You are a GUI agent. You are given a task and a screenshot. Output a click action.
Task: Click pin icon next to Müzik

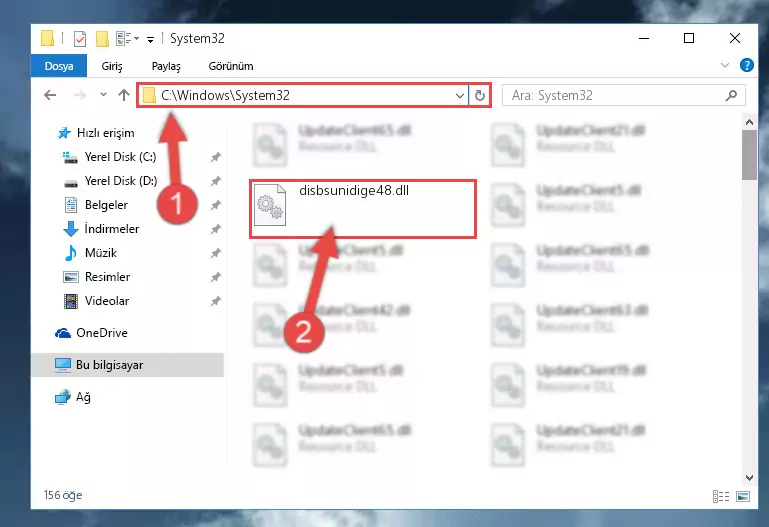click(215, 253)
